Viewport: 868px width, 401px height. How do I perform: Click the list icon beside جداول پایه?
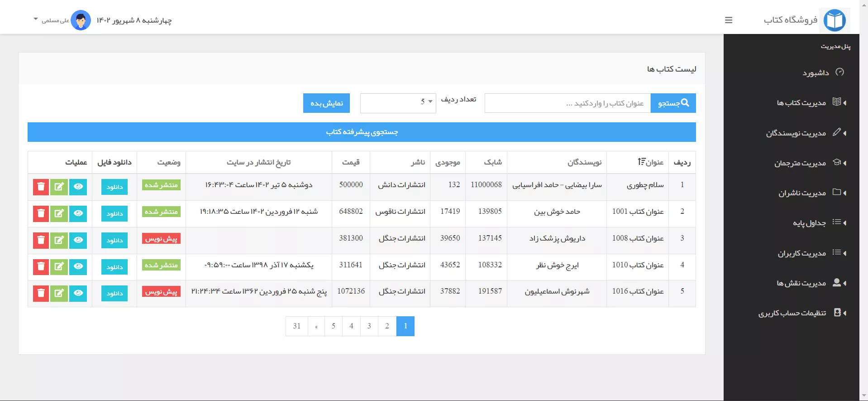click(837, 222)
